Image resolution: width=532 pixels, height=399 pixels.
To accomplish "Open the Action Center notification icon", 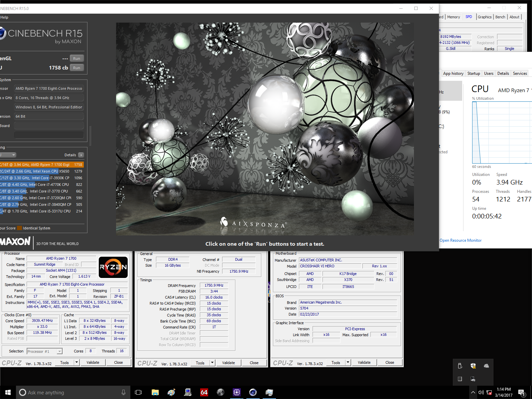I will pyautogui.click(x=522, y=393).
